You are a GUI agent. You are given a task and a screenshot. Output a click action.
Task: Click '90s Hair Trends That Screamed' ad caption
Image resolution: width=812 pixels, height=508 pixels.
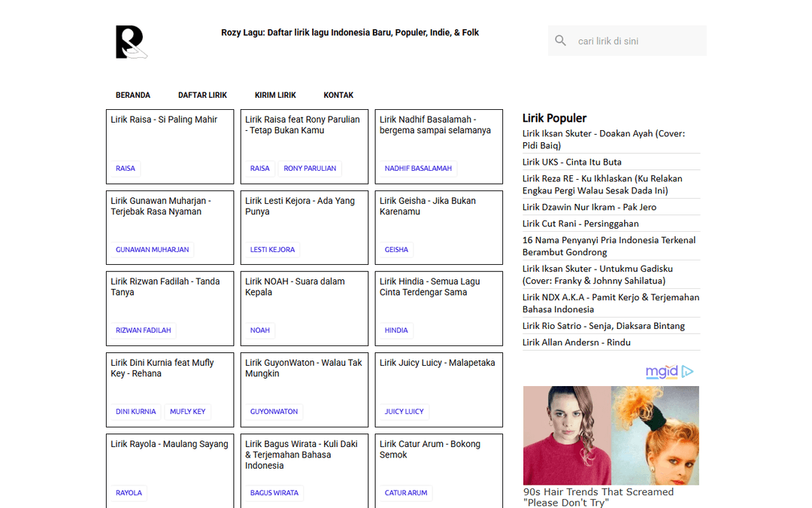click(x=598, y=497)
